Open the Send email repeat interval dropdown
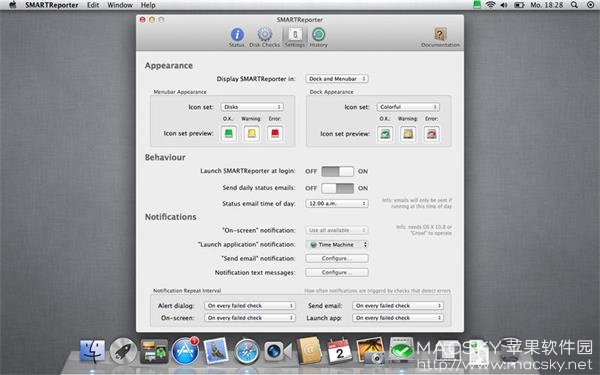The width and height of the screenshot is (600, 375). click(x=398, y=306)
